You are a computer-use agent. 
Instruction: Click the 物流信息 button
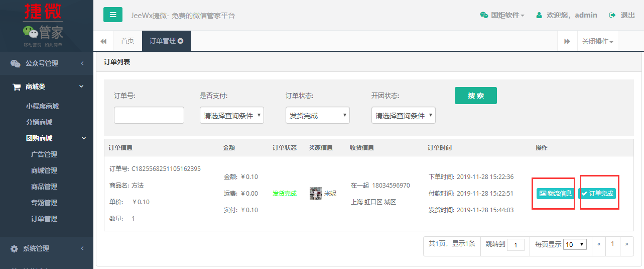tap(556, 193)
